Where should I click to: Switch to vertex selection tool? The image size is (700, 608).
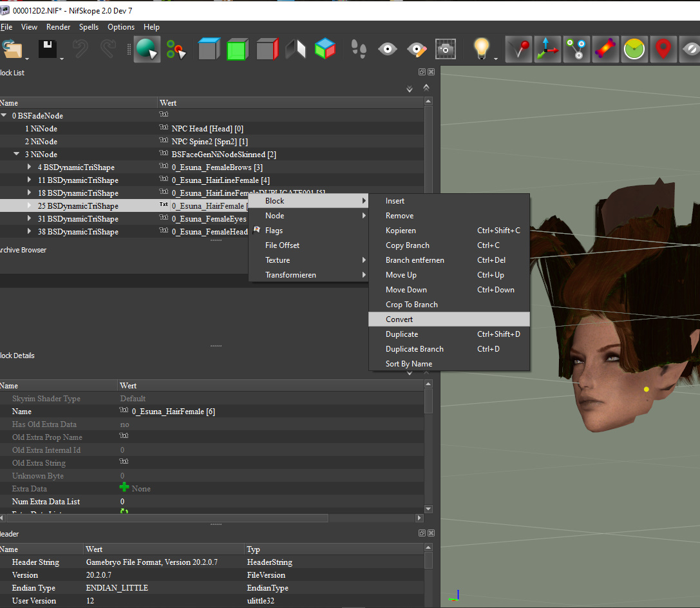176,50
